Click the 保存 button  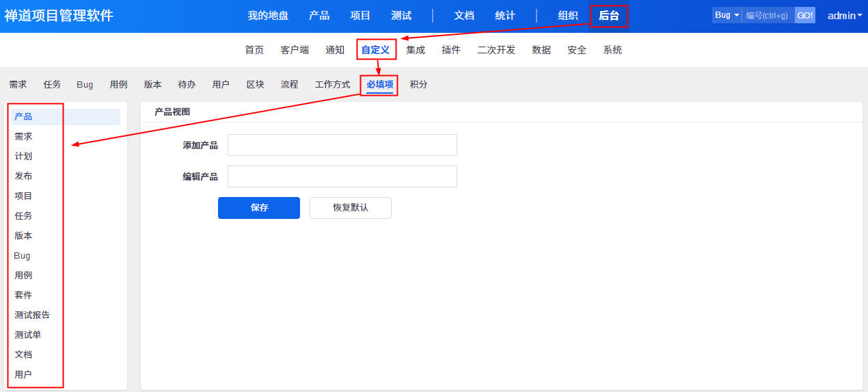(x=259, y=208)
